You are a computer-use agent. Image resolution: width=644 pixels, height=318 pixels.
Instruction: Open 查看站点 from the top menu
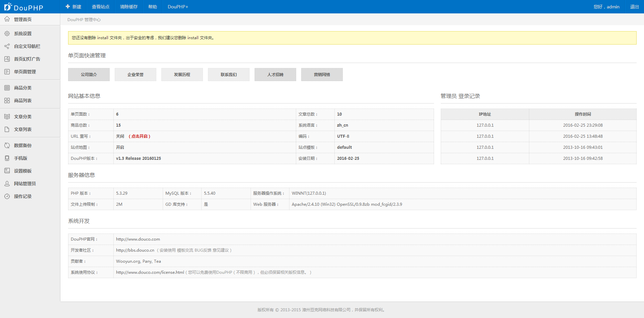point(101,7)
